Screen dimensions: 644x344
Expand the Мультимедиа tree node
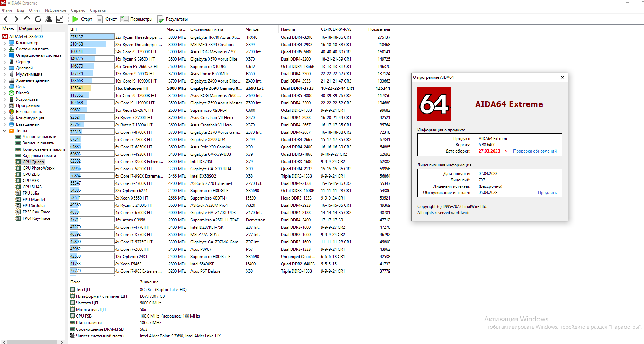tap(5, 74)
